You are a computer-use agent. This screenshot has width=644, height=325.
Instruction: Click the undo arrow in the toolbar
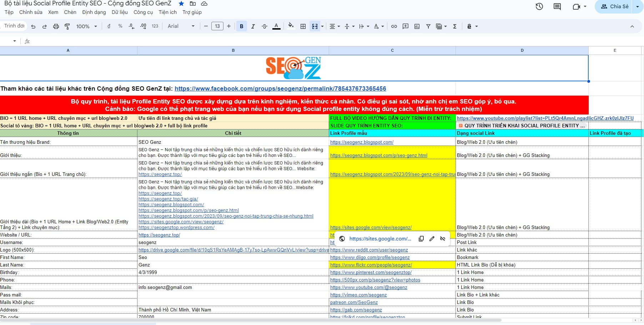click(33, 26)
